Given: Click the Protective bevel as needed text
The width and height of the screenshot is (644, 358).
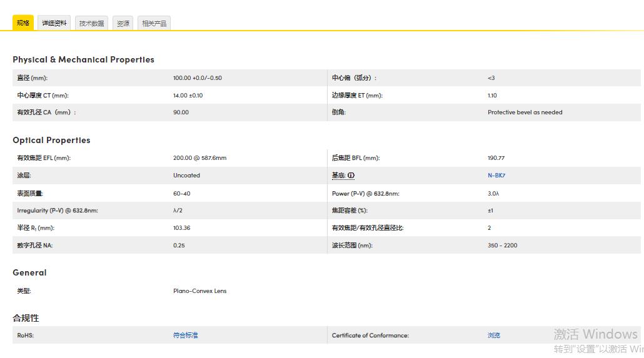Looking at the screenshot, I should coord(525,112).
